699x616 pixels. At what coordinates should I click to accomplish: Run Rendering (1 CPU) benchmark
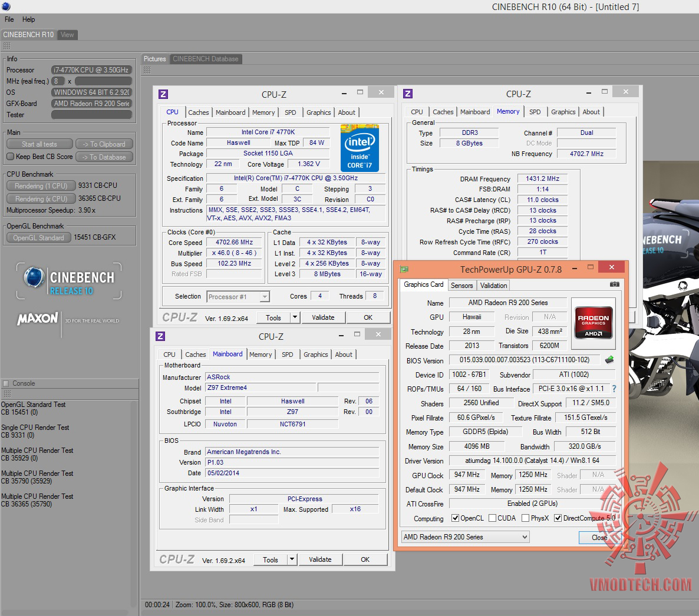41,186
